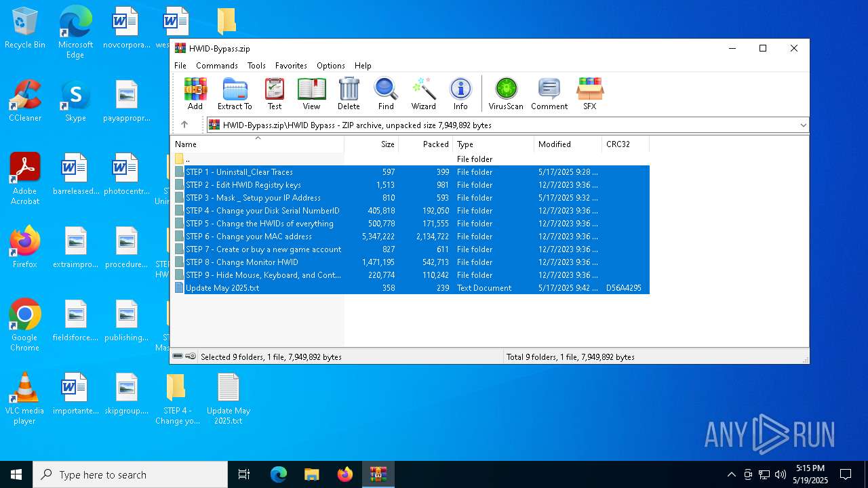Image resolution: width=868 pixels, height=488 pixels.
Task: Select 'STEP 1 - Uninstall_Clear Traces' folder
Action: [410, 172]
